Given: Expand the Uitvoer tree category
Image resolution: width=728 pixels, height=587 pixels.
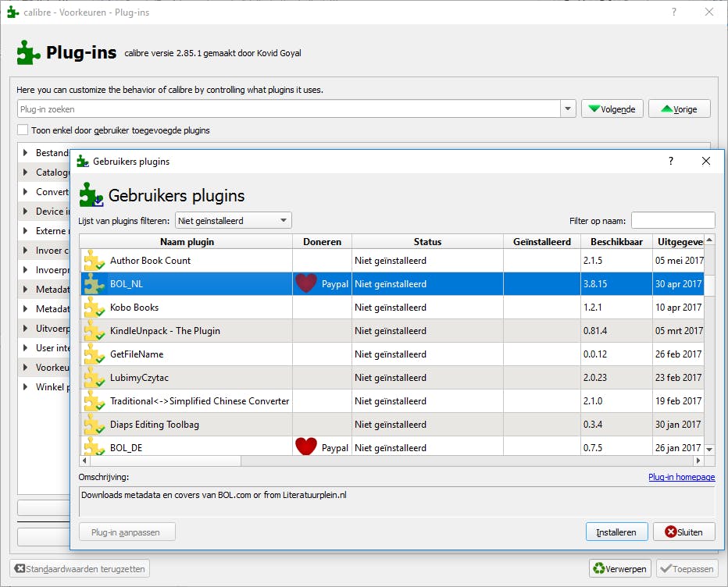Looking at the screenshot, I should tap(26, 328).
